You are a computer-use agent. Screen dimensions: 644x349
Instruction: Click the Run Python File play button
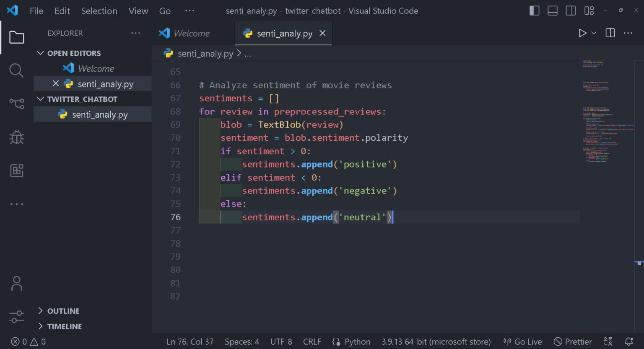(x=582, y=33)
